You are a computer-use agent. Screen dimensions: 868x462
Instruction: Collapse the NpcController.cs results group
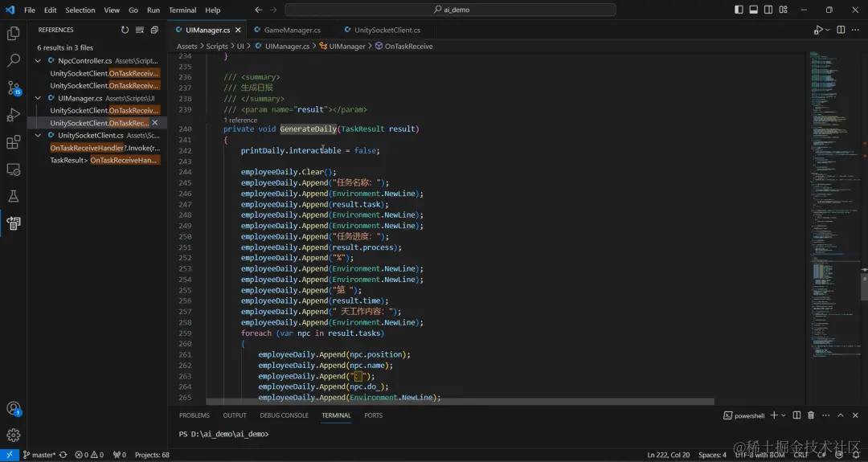click(38, 61)
